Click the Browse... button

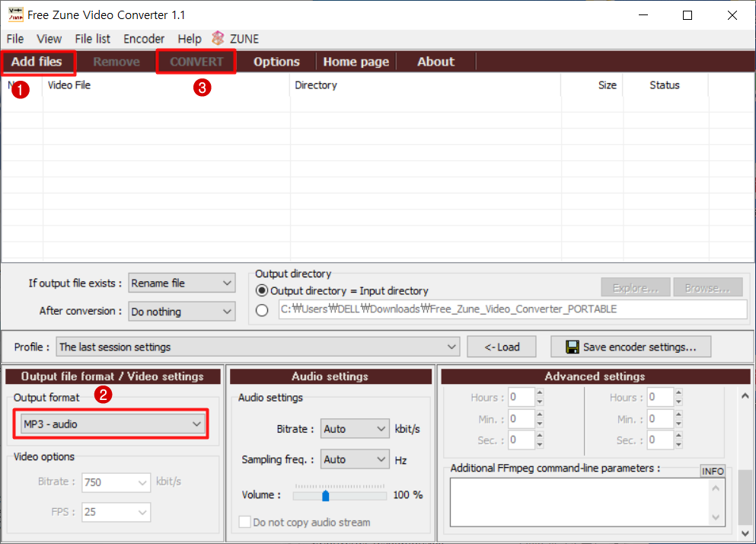click(708, 288)
